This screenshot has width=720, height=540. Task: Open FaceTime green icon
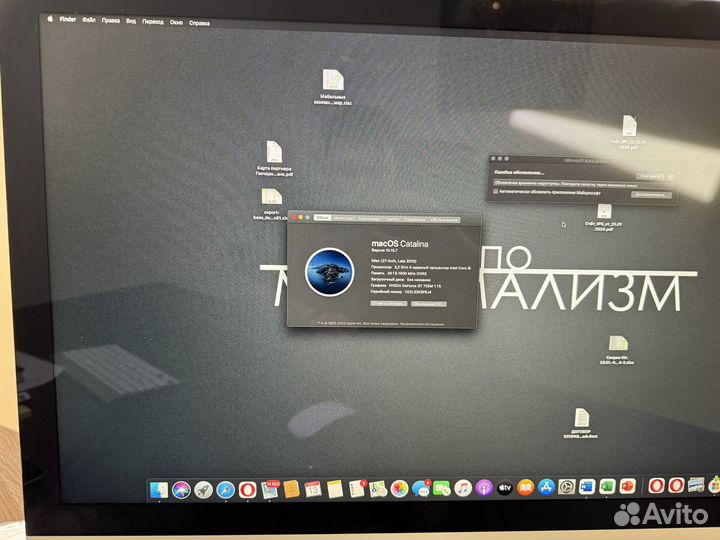click(442, 488)
